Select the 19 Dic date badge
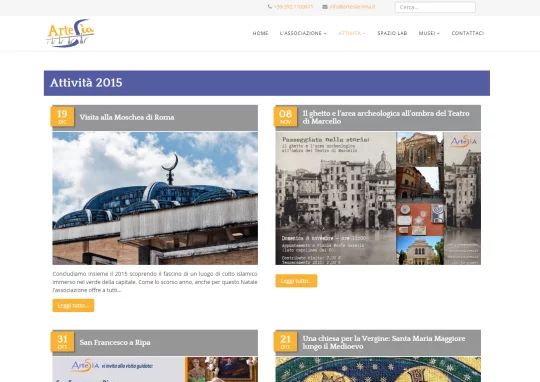 click(62, 117)
